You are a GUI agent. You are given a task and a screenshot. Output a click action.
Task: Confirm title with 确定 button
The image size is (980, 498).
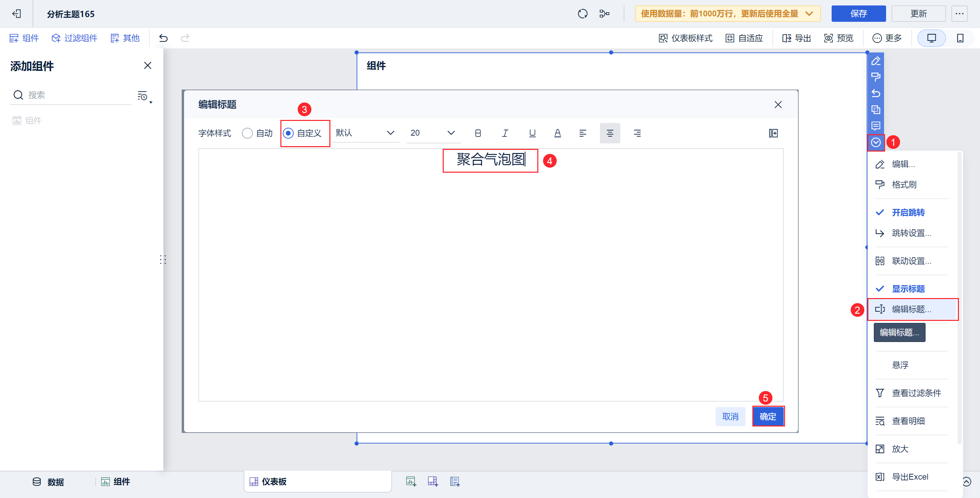tap(767, 417)
